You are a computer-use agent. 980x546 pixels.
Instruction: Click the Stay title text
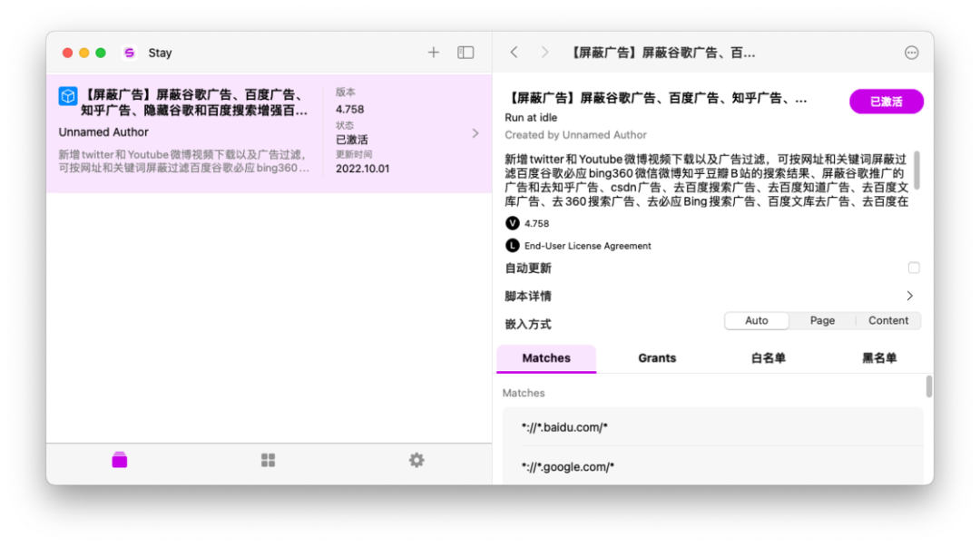[160, 54]
